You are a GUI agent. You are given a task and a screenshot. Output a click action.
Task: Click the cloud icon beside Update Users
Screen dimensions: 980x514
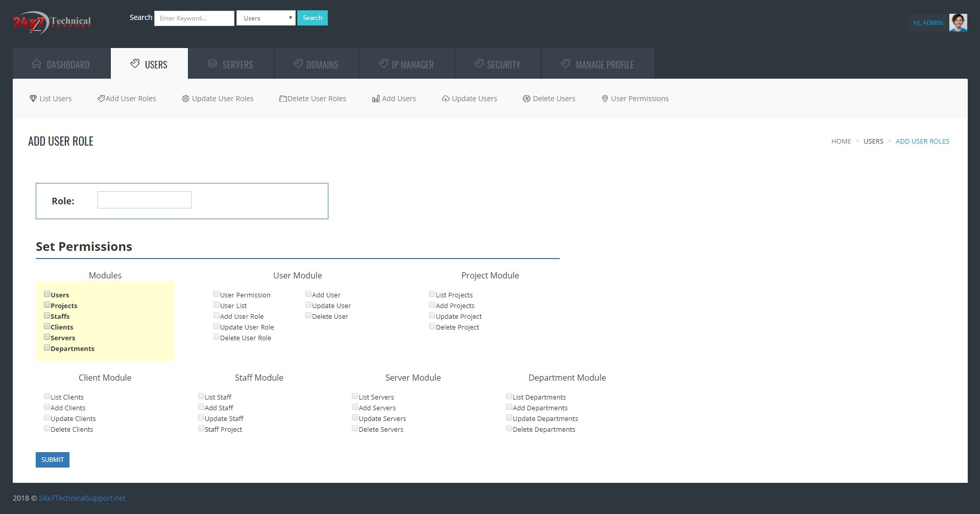click(x=445, y=99)
